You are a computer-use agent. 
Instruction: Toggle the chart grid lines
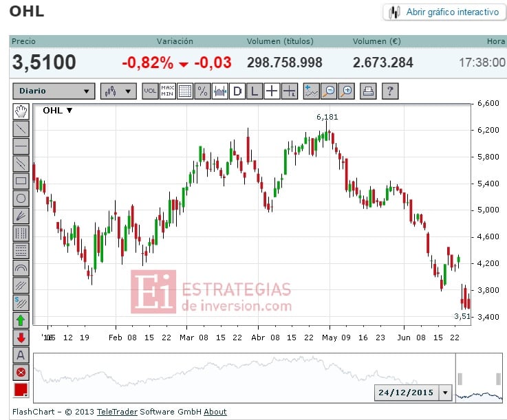coord(185,91)
